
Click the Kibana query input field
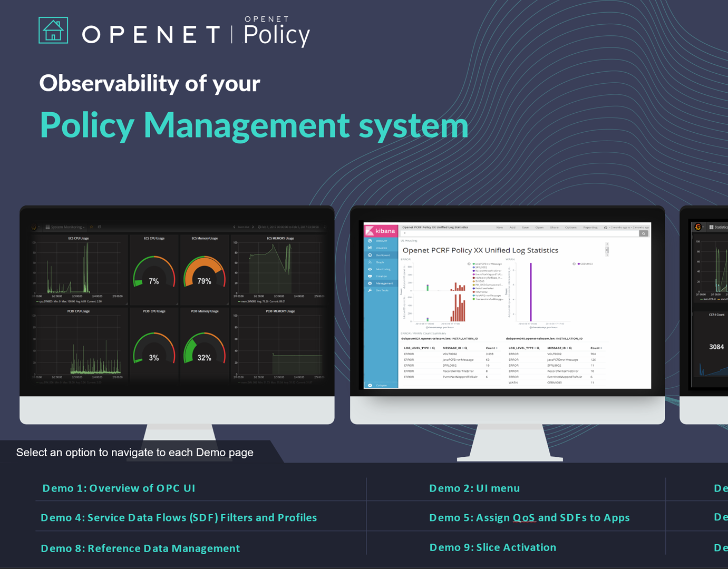click(x=520, y=233)
